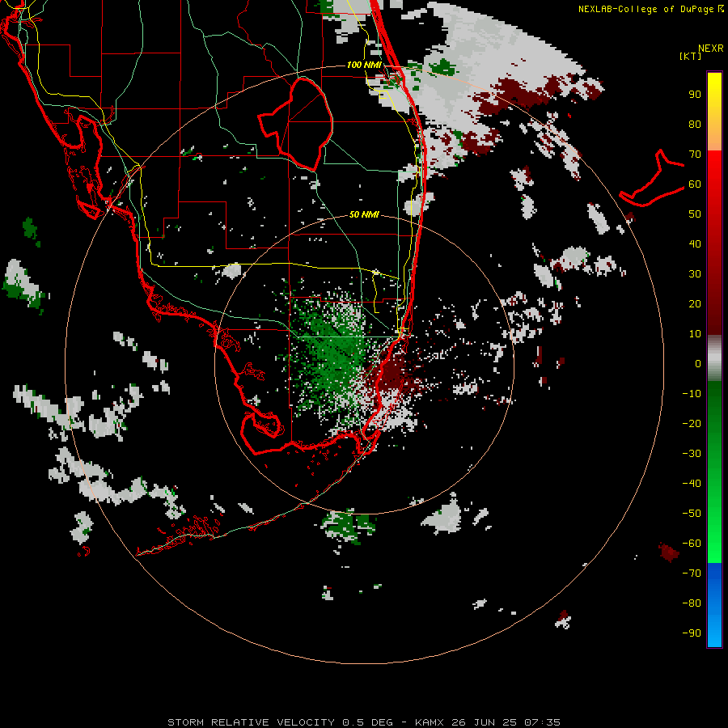Click the STORM RELATIVE VELOCITY caption text

coord(251,722)
